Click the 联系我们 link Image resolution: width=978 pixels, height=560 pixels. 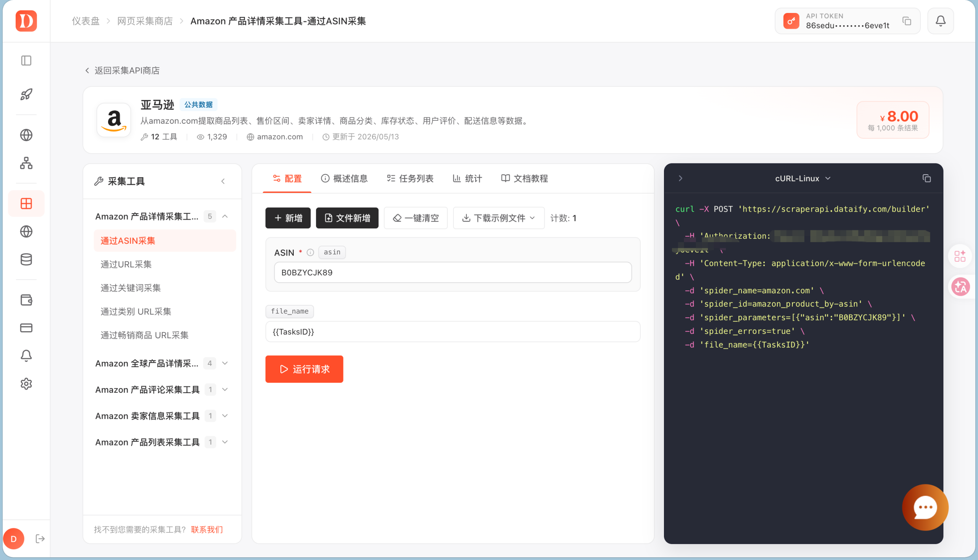[207, 529]
